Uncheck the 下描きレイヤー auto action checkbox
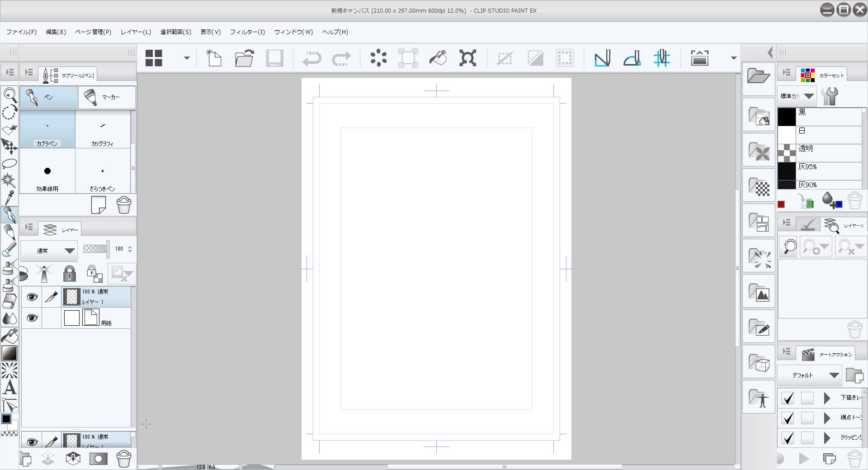This screenshot has width=868, height=470. point(788,398)
